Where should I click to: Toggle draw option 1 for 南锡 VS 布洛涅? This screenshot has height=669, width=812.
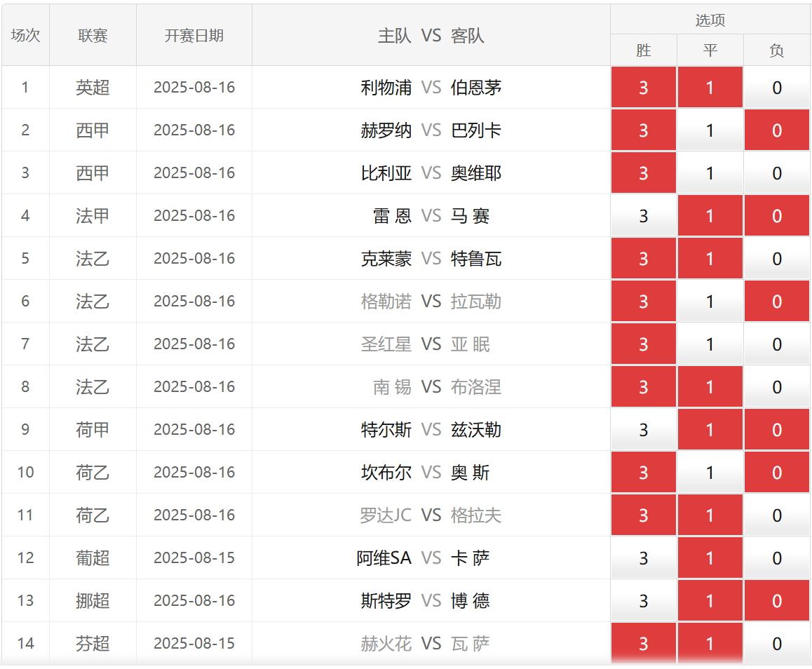click(710, 387)
